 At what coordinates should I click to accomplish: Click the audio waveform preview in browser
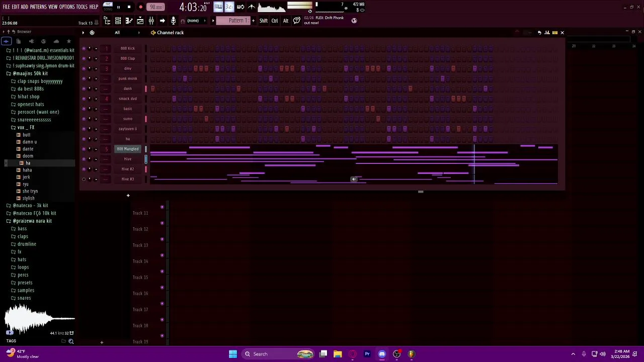pos(39,318)
